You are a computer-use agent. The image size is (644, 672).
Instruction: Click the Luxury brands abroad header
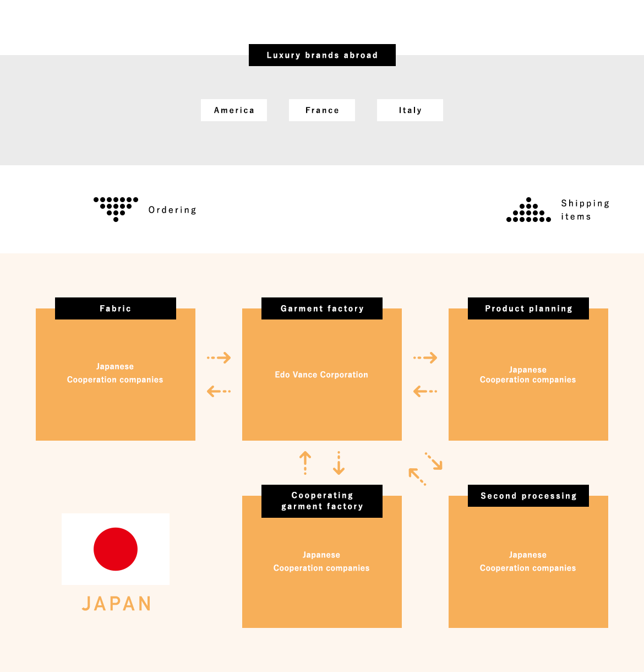322,55
